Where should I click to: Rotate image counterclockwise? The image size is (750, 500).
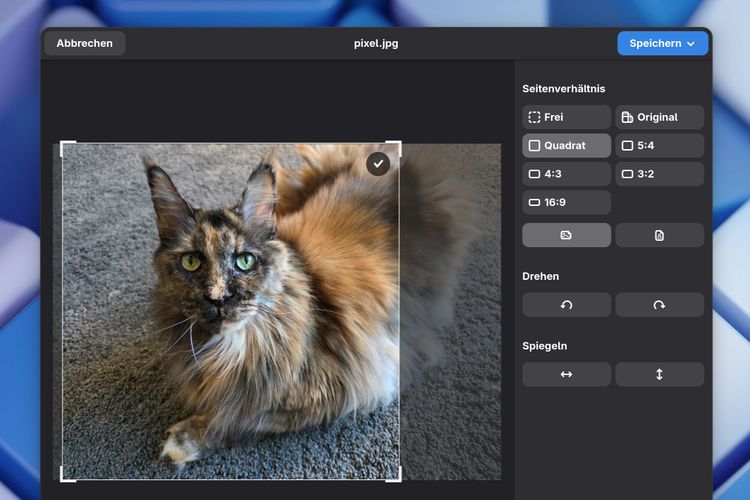pyautogui.click(x=566, y=305)
